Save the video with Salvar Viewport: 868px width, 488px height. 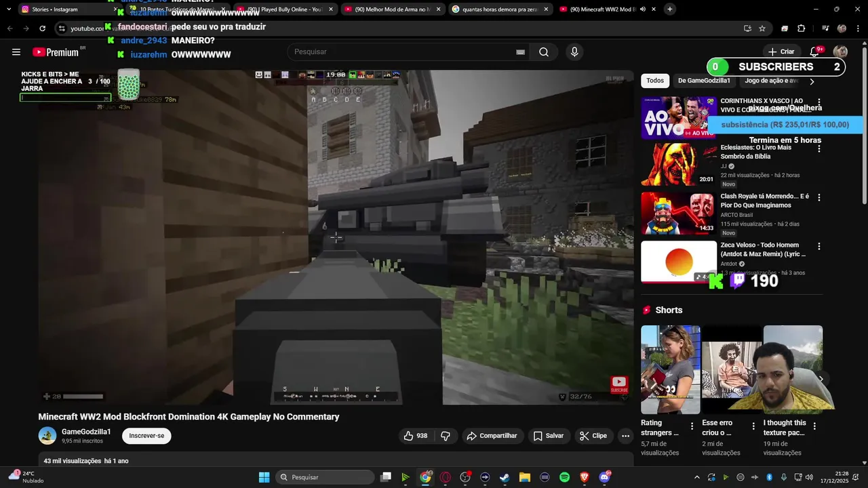point(548,436)
